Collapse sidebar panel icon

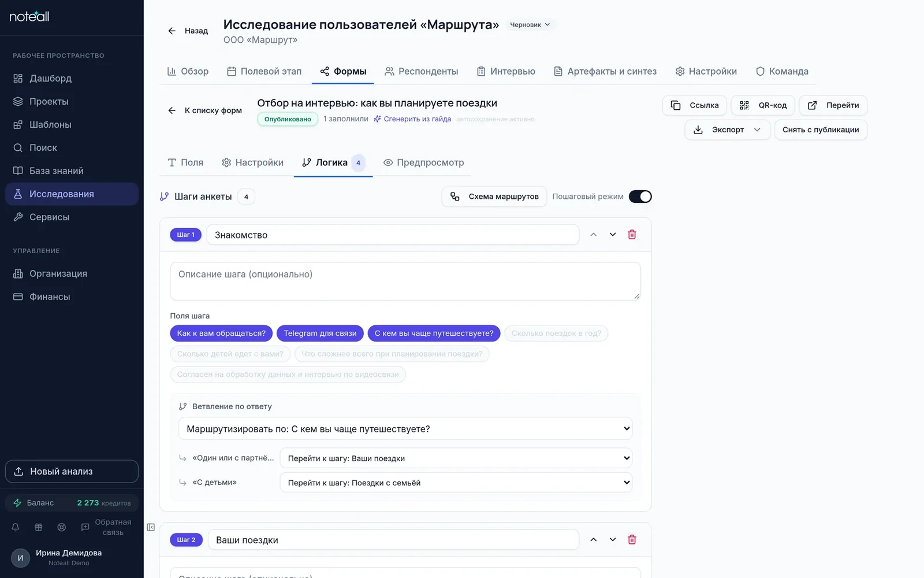[x=151, y=527]
